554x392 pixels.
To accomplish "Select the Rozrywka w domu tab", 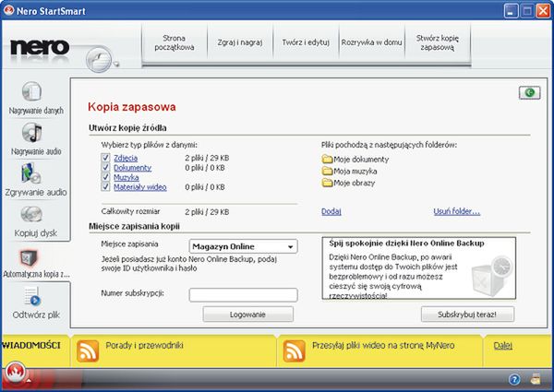I will pyautogui.click(x=372, y=42).
